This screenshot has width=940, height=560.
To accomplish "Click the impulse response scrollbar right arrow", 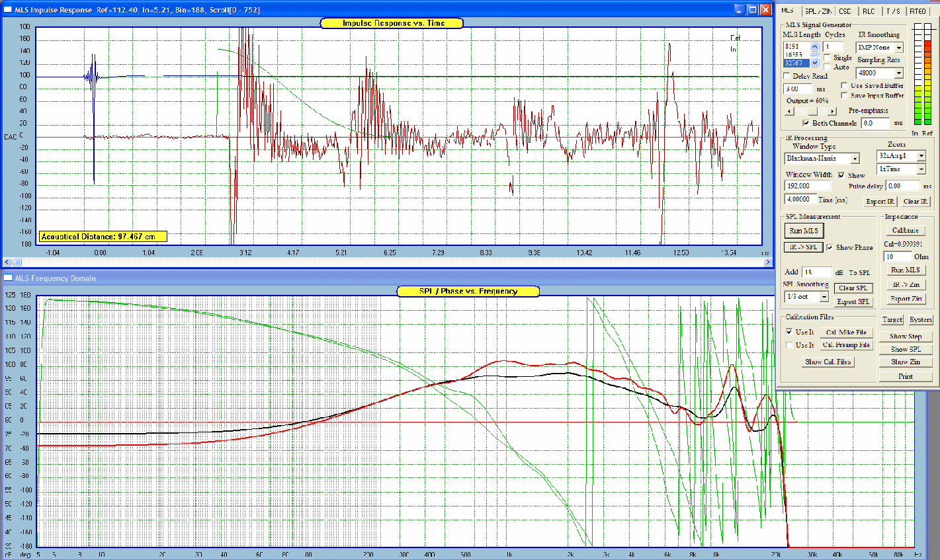I will click(x=768, y=262).
